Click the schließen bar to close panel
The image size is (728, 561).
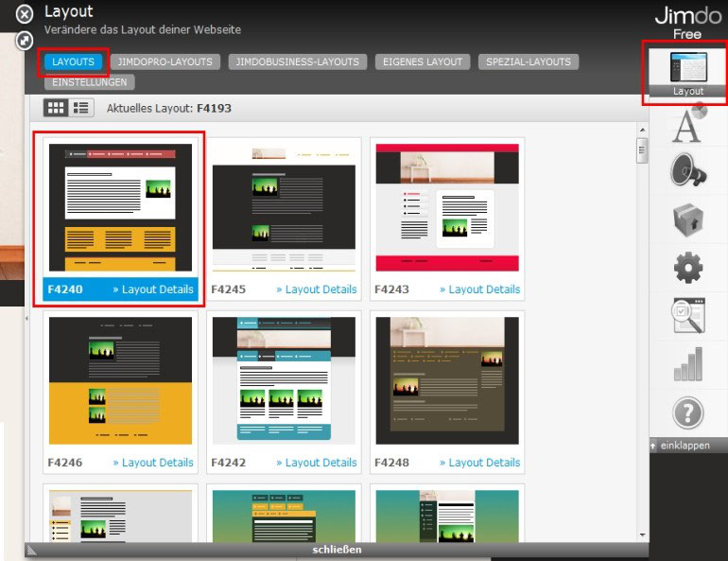[337, 550]
